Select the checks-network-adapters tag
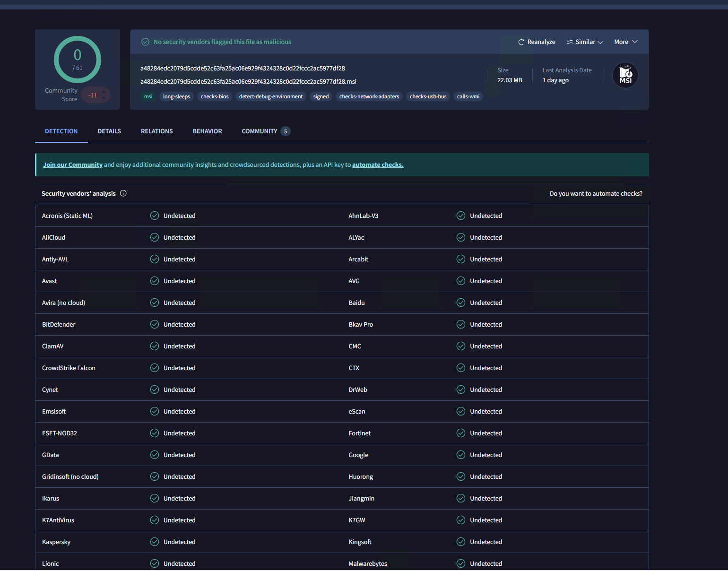The height and width of the screenshot is (571, 728). [x=369, y=96]
